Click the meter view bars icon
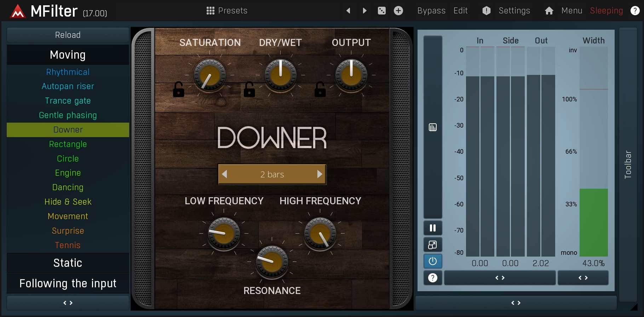The width and height of the screenshot is (644, 317). point(433,127)
